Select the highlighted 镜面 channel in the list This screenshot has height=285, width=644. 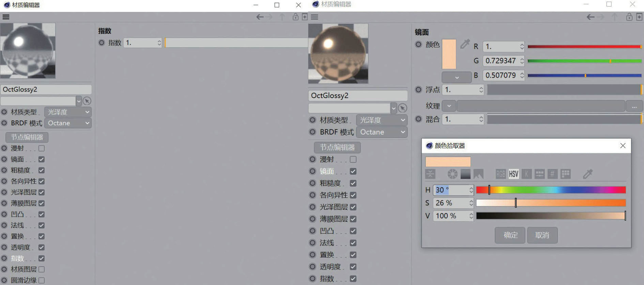click(x=326, y=171)
